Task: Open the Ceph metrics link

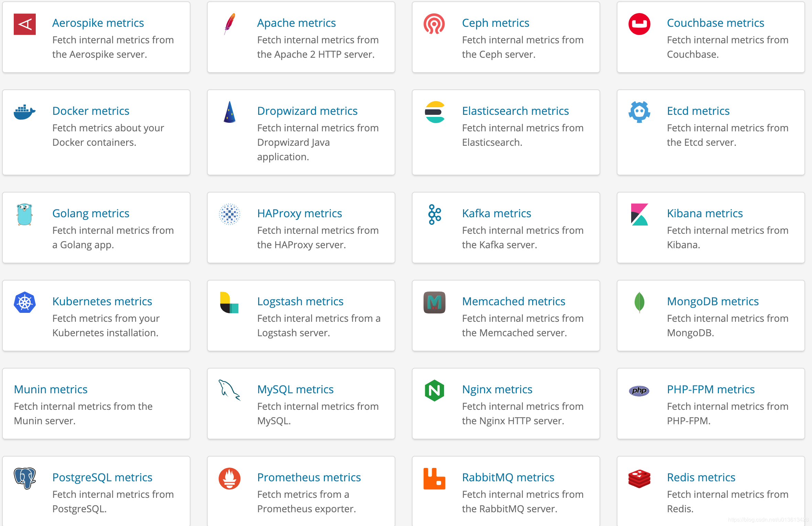Action: click(x=496, y=23)
